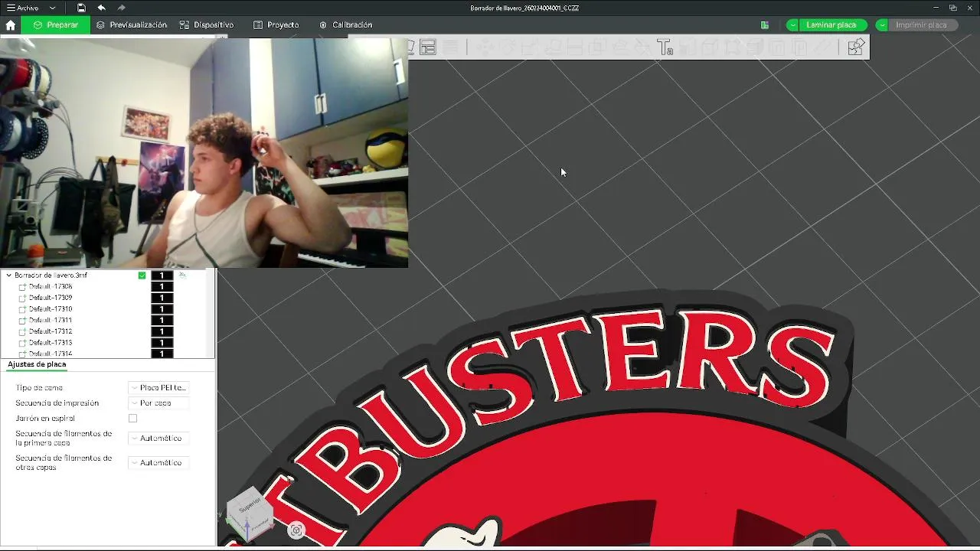Select Default-17309 in the object list
Image resolution: width=980 pixels, height=551 pixels.
51,298
